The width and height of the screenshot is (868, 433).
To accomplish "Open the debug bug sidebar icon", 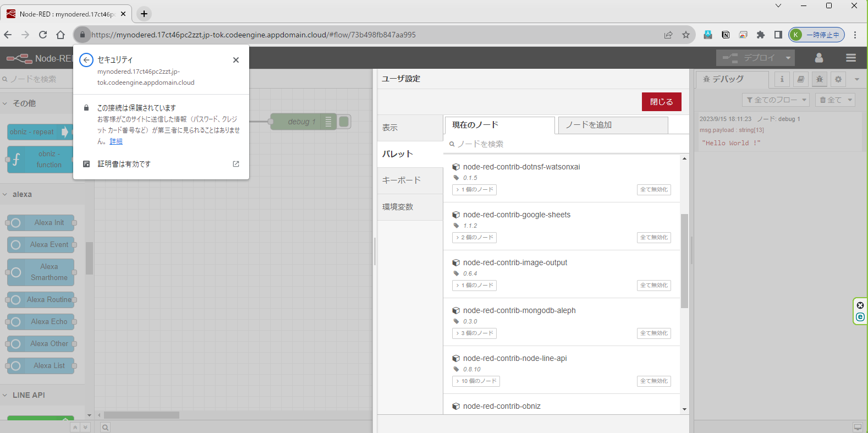I will (819, 79).
